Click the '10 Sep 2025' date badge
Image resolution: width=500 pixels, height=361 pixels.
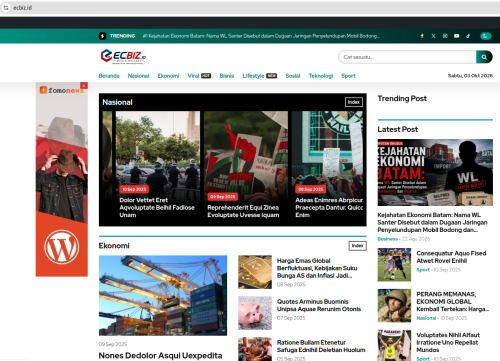click(x=134, y=189)
